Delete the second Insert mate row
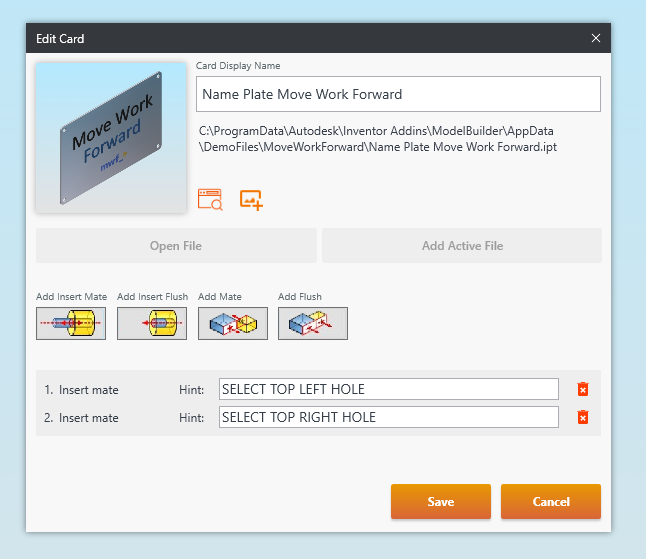This screenshot has height=559, width=646. (x=583, y=417)
